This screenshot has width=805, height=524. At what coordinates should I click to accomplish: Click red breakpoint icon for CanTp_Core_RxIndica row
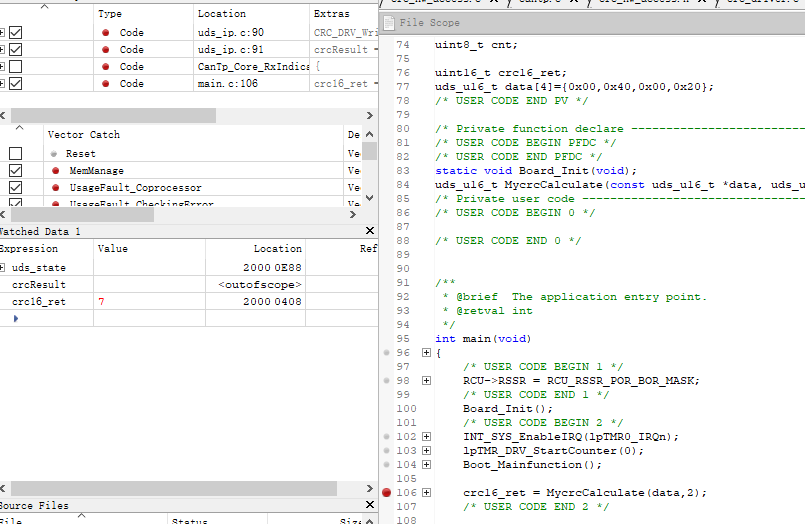point(106,66)
